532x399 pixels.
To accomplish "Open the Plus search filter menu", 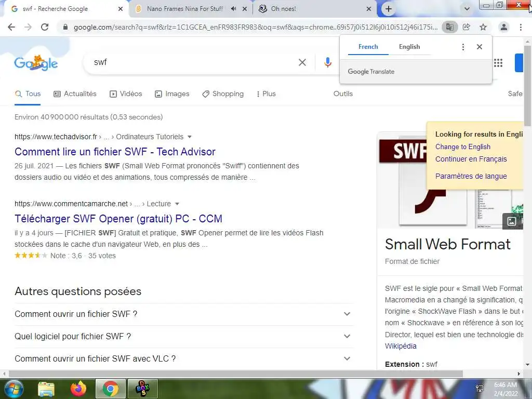I will [266, 94].
